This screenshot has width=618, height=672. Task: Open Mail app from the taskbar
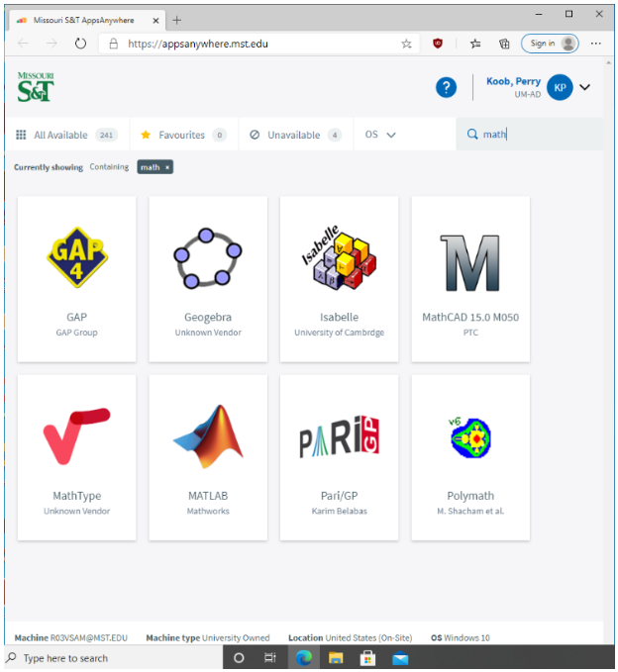[x=400, y=658]
